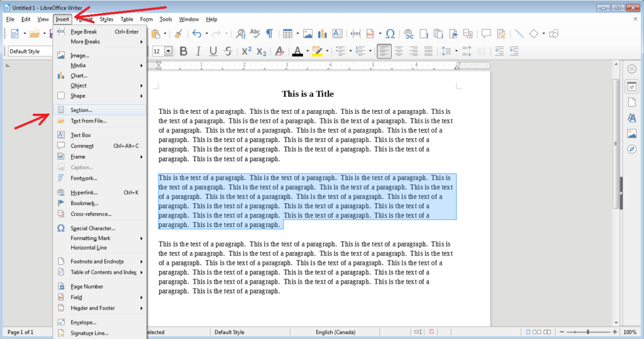Click the Superscript toolbar icon
The height and width of the screenshot is (339, 644).
click(x=247, y=51)
